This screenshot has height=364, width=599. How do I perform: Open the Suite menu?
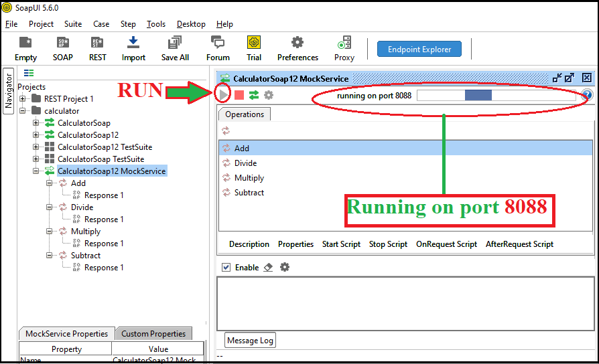pyautogui.click(x=73, y=23)
